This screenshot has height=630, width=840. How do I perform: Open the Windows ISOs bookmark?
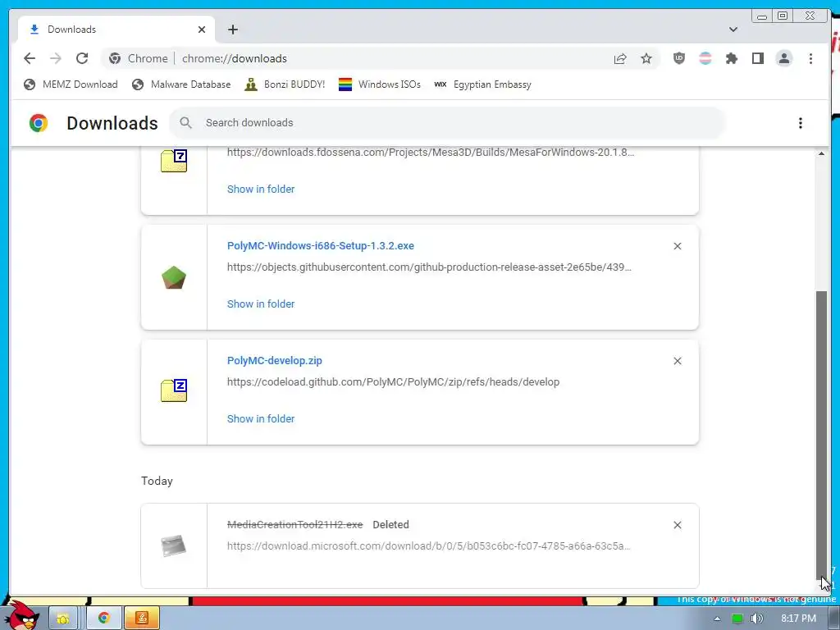[380, 84]
